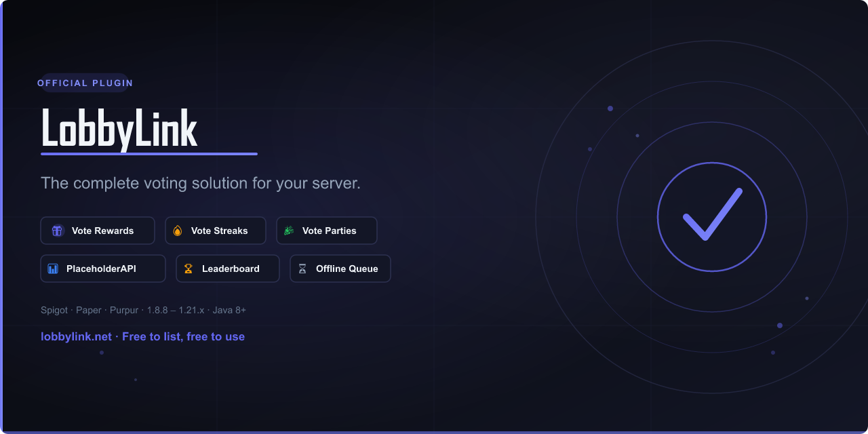Select the Vote Parties feature chip
This screenshot has height=434, width=868.
pos(327,231)
